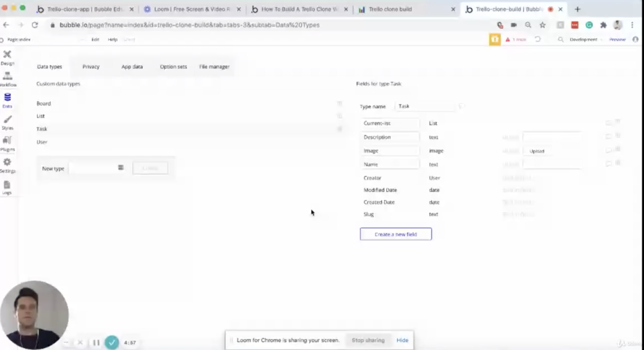Click Create a new field button
Image resolution: width=644 pixels, height=350 pixels.
395,234
